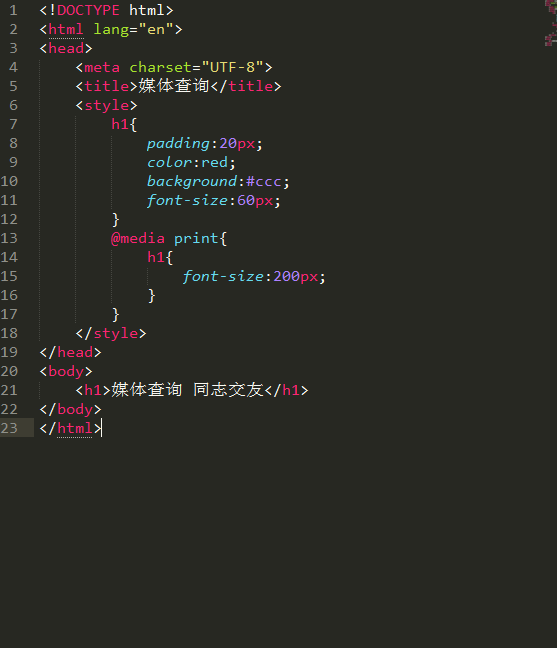Click the print media type
The image size is (557, 648).
(x=196, y=238)
